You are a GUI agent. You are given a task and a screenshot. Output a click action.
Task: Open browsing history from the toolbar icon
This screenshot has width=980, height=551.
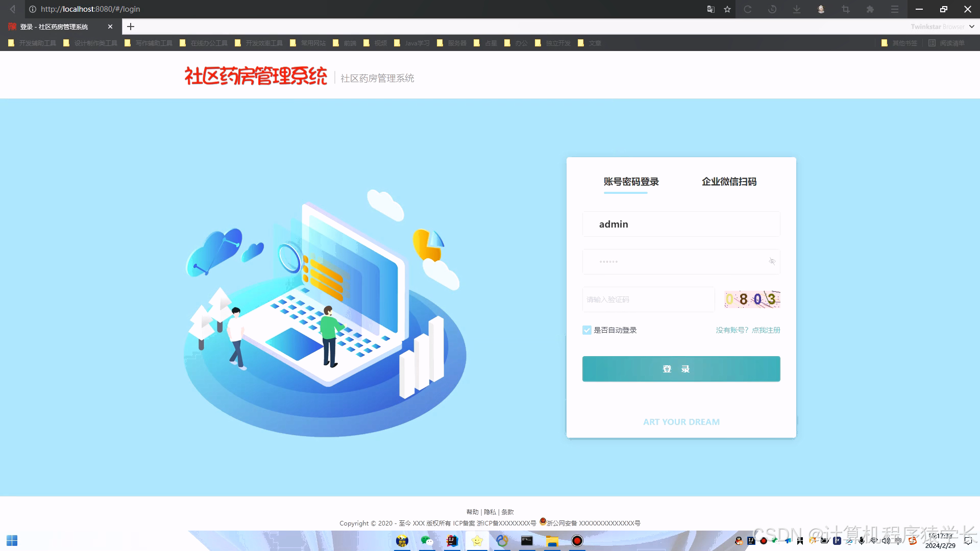click(772, 9)
